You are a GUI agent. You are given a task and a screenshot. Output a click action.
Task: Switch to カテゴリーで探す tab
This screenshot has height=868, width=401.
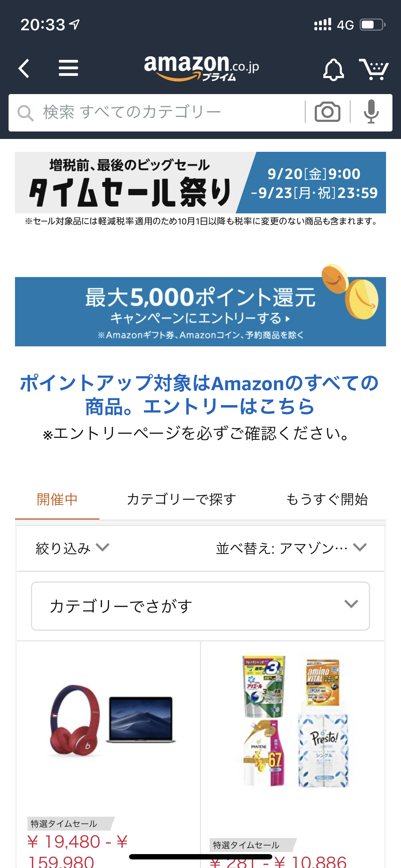(x=181, y=499)
